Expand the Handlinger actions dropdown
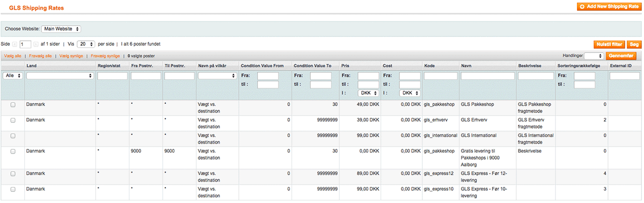Viewport: 644px width, 203px height. pos(594,56)
